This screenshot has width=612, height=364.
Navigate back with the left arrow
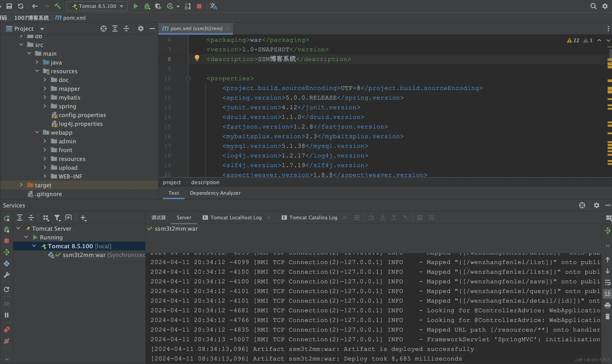click(x=35, y=6)
